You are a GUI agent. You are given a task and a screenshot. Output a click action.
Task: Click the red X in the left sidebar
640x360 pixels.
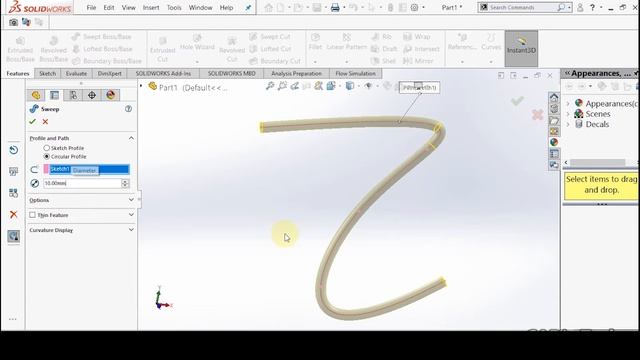[x=13, y=214]
